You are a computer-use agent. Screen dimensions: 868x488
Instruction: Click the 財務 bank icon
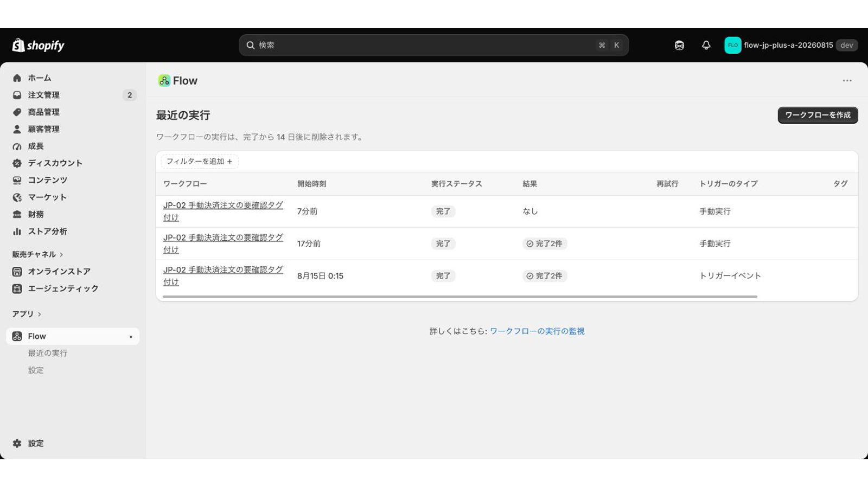(x=17, y=214)
